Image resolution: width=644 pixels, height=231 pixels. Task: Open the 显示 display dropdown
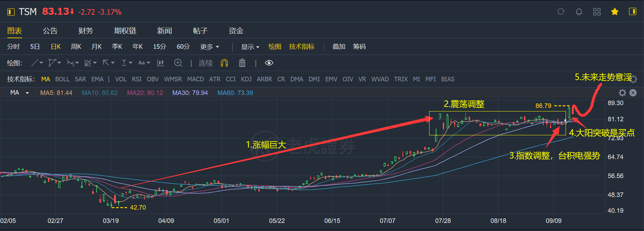[250, 47]
